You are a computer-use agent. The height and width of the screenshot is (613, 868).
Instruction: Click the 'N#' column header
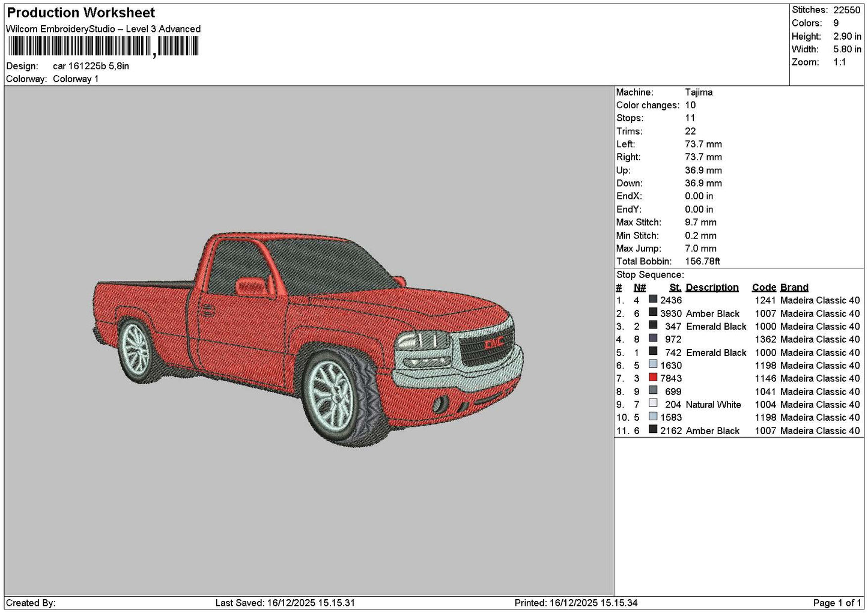[640, 288]
